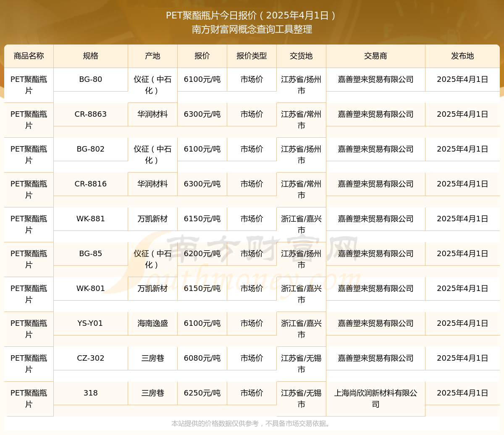Click 仪征（中石化）origin in BG-85 row
This screenshot has width=504, height=435.
152,259
